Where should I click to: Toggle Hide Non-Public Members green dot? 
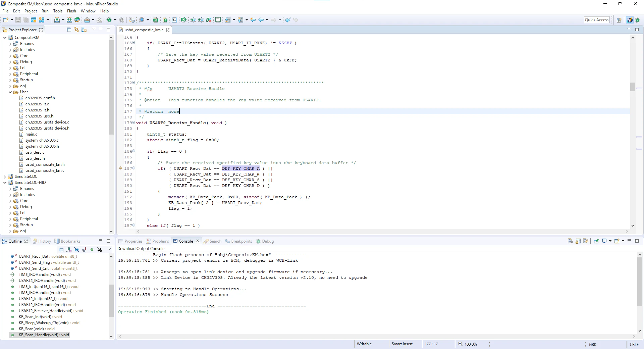point(92,250)
